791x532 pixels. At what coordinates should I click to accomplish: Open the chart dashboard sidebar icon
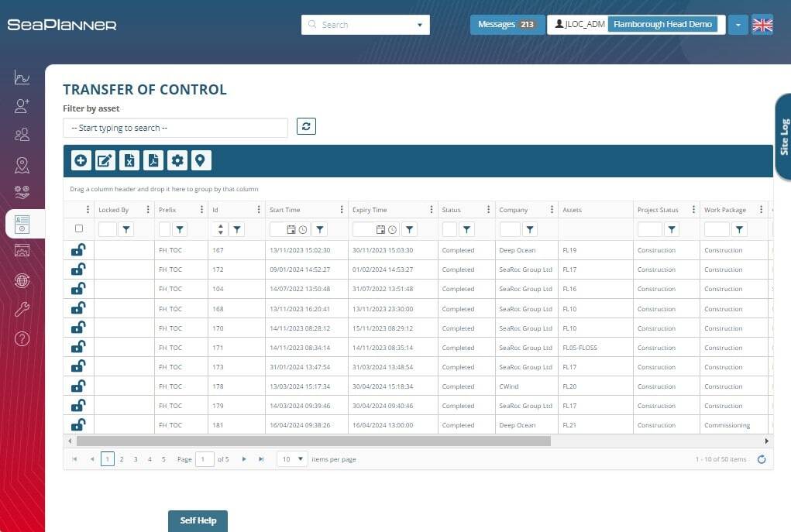pos(22,77)
